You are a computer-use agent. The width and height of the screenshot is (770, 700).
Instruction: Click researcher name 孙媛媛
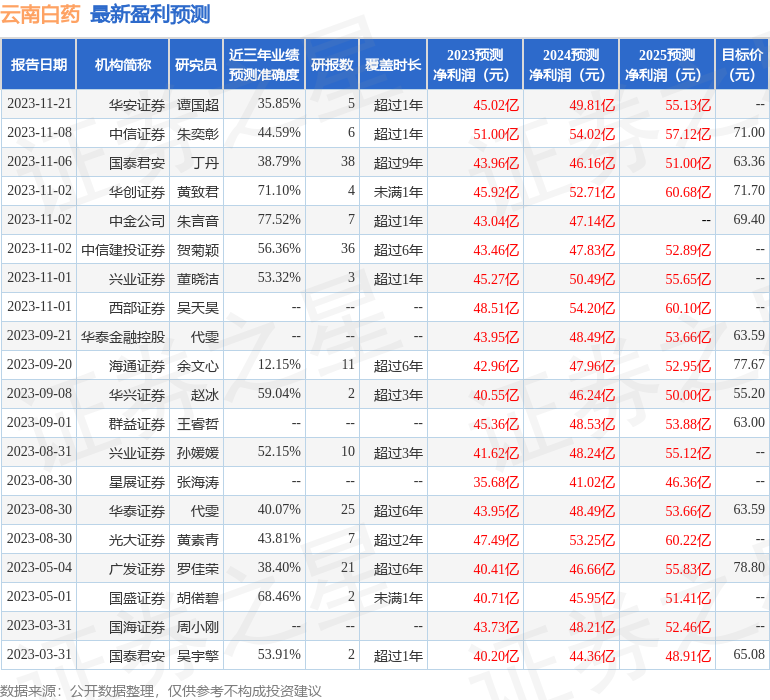(197, 452)
